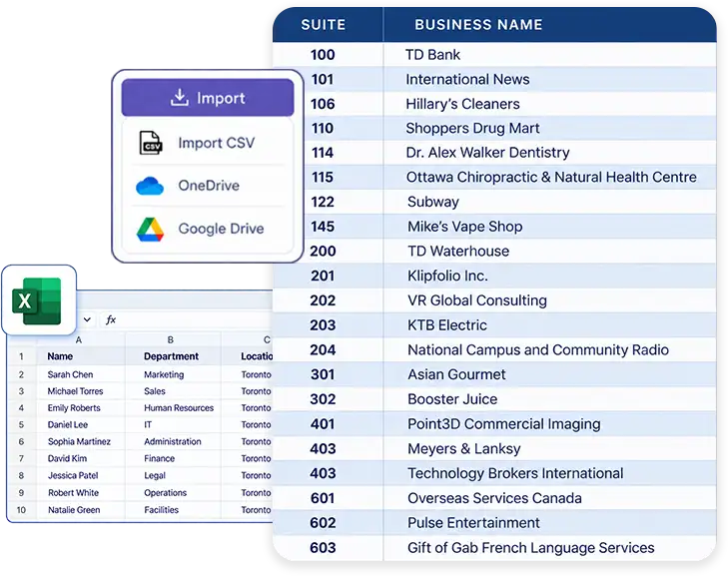Select Pulse Entertainment entry

click(x=473, y=523)
